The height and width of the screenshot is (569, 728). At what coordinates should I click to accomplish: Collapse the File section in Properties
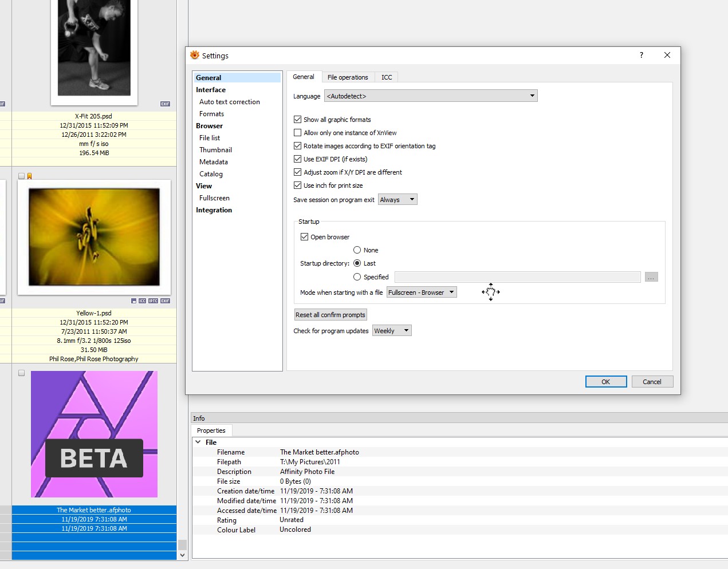tap(198, 442)
